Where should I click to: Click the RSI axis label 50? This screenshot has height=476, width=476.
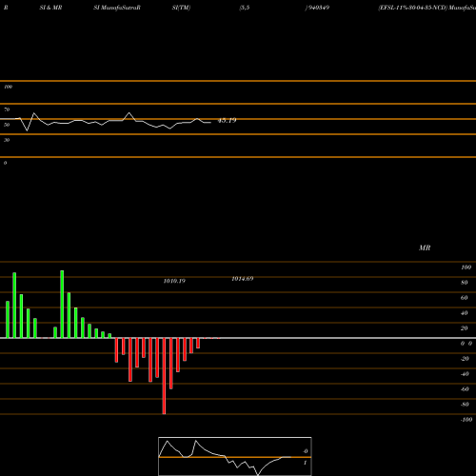7,125
